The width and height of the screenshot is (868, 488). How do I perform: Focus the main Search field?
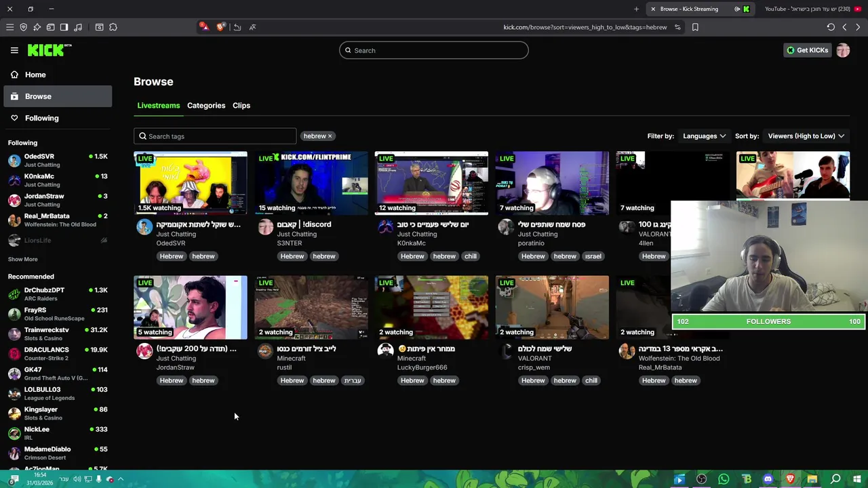click(x=434, y=50)
